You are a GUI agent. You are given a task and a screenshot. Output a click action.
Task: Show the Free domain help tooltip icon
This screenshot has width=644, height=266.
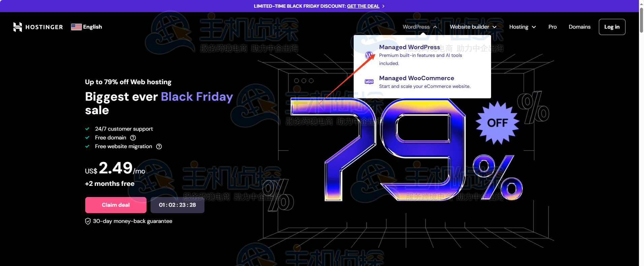click(133, 138)
